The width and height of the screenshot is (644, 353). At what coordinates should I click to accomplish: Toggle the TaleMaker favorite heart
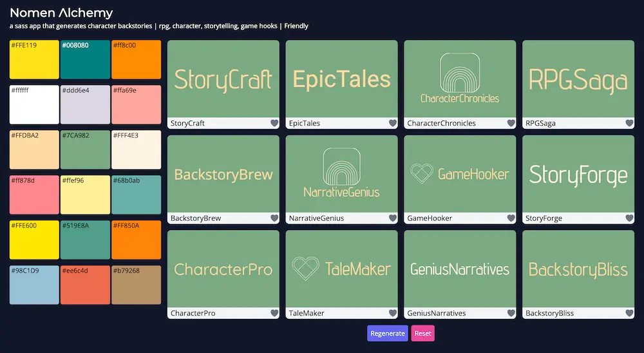[393, 313]
